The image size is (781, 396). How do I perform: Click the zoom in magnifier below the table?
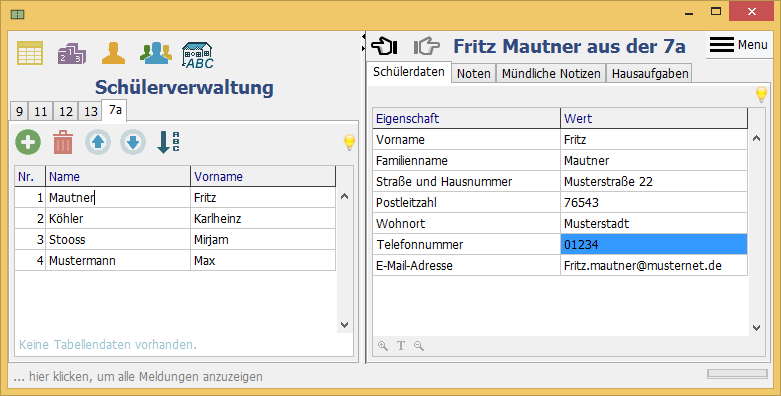tap(383, 346)
